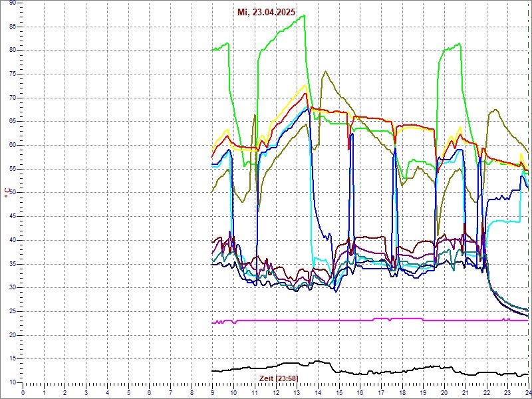Click the green curve's highest peak near 87°C
This screenshot has height=399, width=532.
point(303,16)
